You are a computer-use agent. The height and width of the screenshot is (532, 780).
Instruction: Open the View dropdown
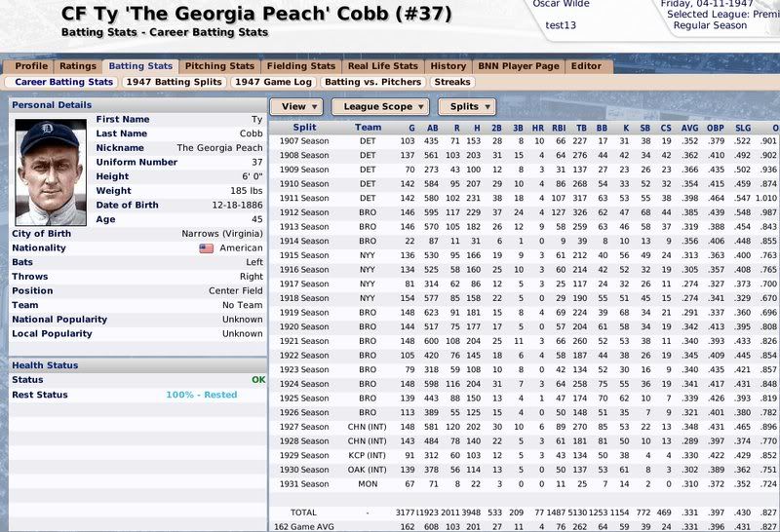299,106
